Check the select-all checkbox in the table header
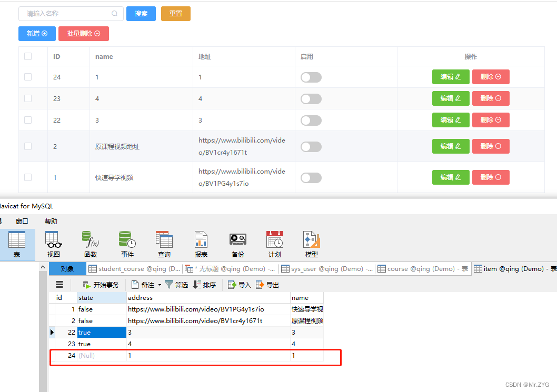Screen dimensions: 557x392 (28, 56)
